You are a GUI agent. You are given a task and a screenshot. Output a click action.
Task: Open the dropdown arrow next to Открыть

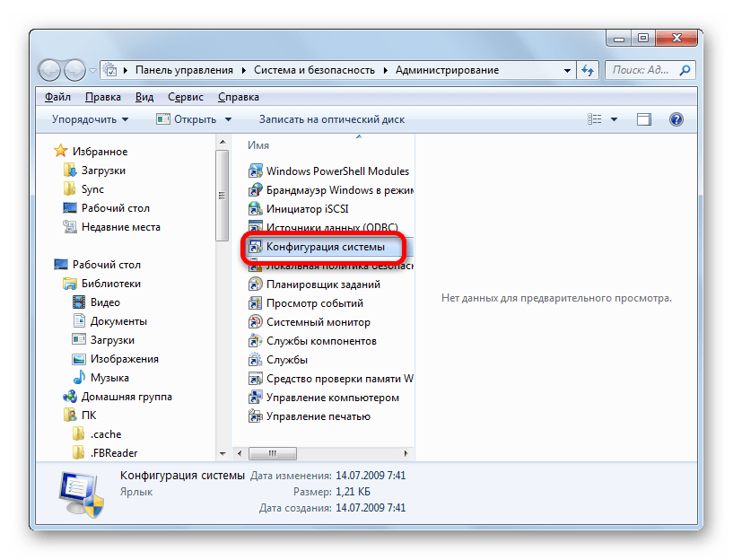[228, 119]
